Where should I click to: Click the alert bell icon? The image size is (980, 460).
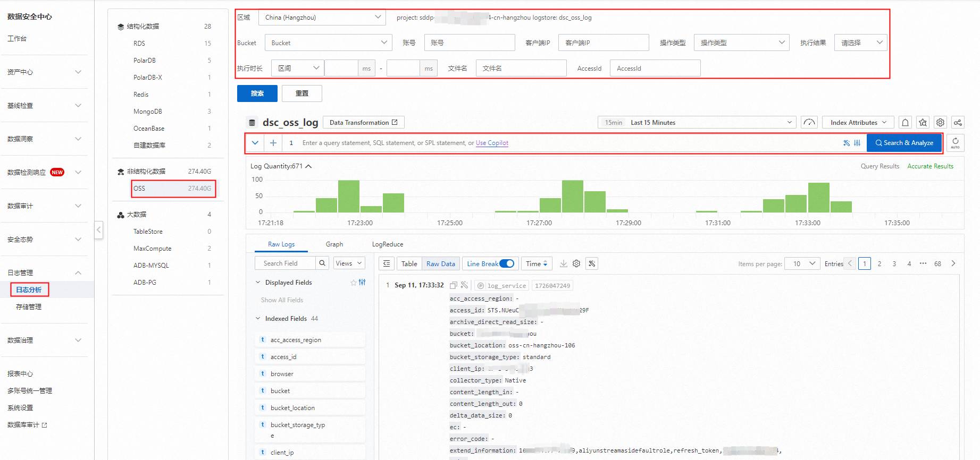point(905,123)
